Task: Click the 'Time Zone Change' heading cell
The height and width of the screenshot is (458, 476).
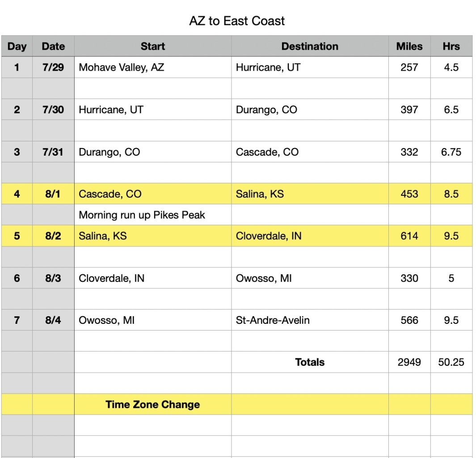Action: point(152,405)
